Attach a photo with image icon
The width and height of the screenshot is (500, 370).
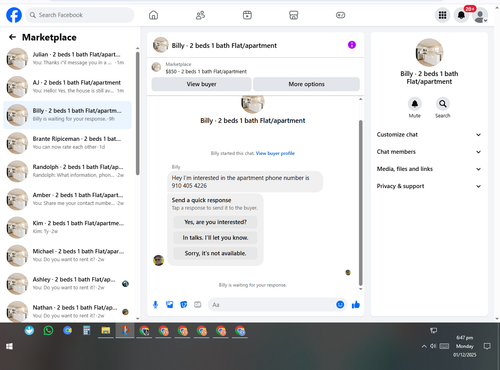click(170, 305)
